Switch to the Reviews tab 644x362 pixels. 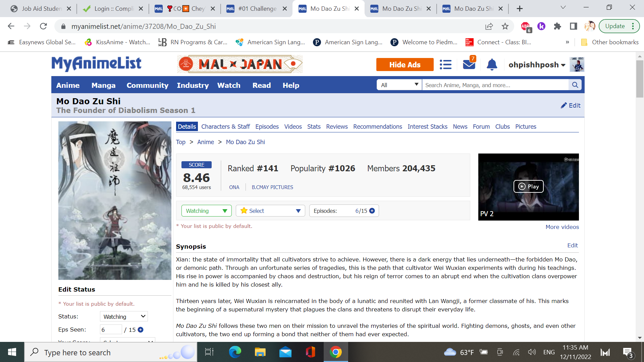[337, 126]
